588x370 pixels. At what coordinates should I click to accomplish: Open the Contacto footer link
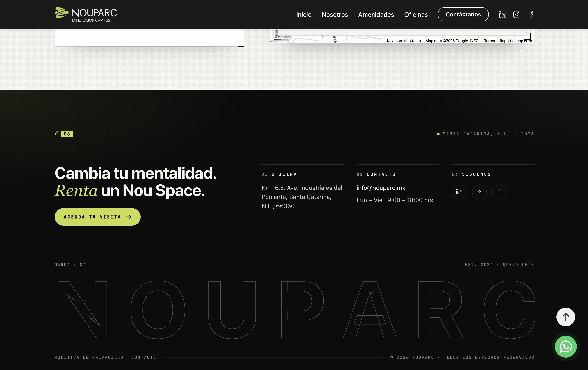[144, 357]
